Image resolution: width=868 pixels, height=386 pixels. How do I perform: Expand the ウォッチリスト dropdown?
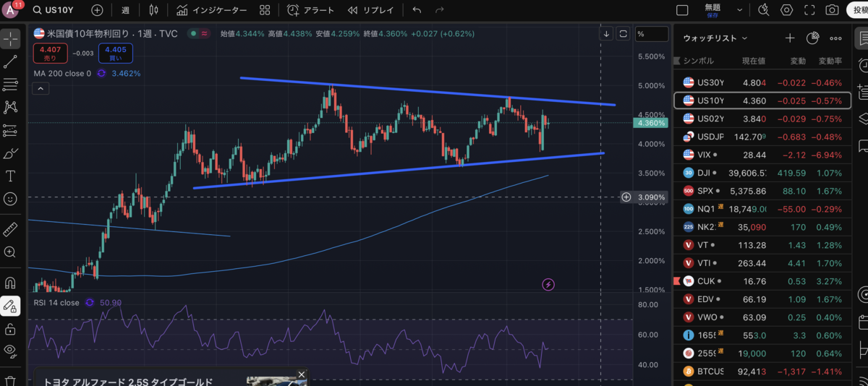pyautogui.click(x=715, y=38)
